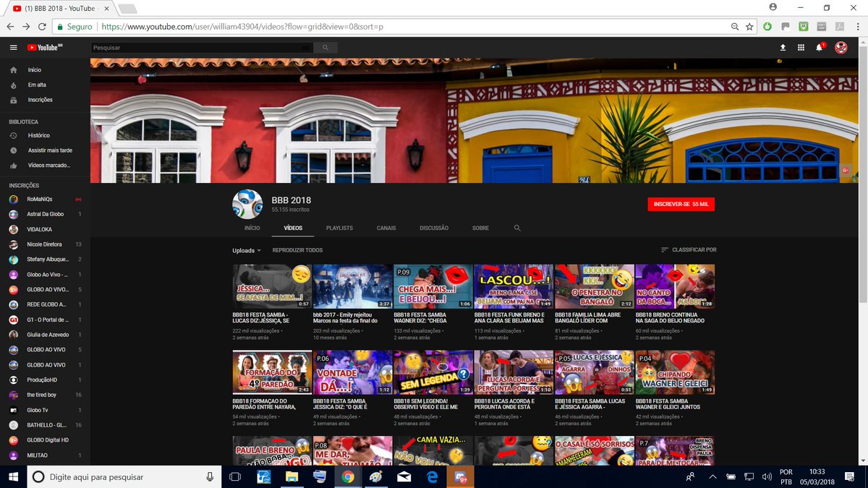Go back in browser
This screenshot has height=488, width=868.
(10, 26)
